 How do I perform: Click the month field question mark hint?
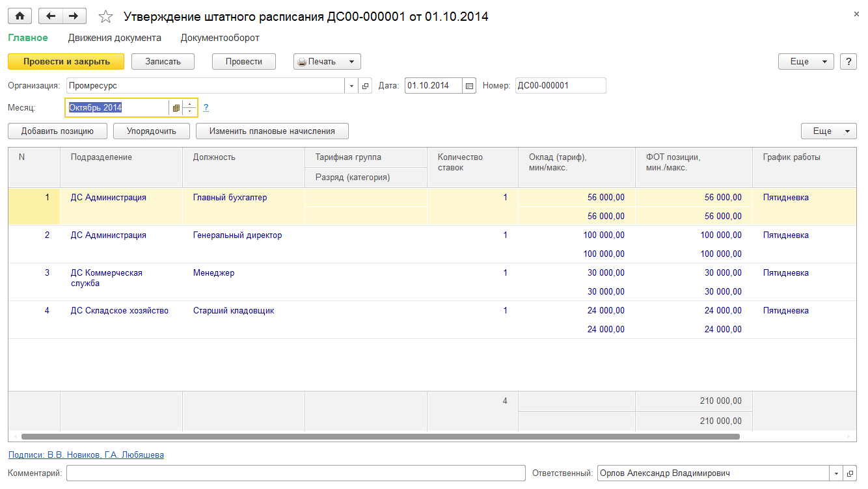(206, 108)
